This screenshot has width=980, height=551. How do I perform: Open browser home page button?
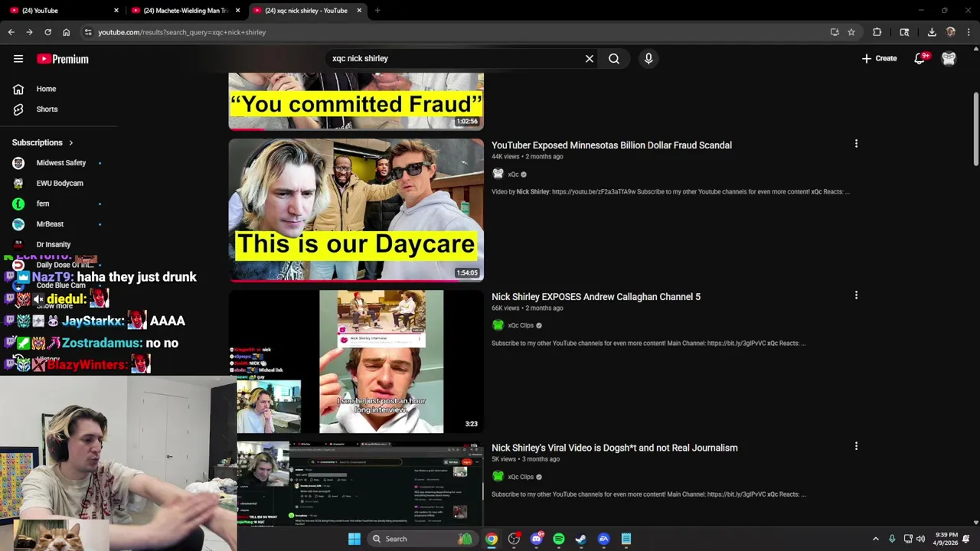coord(67,32)
